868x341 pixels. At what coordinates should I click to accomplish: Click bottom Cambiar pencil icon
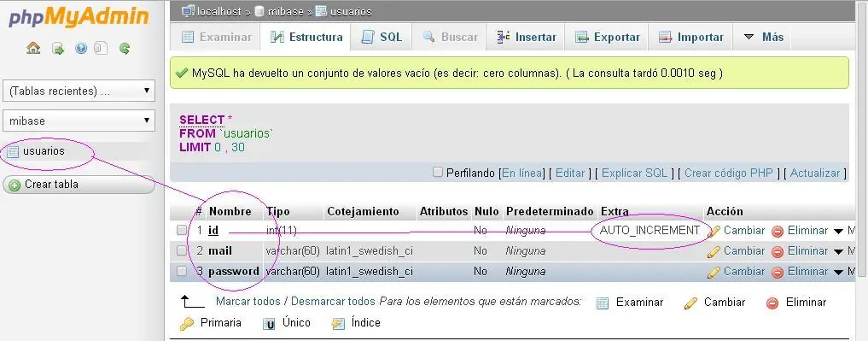pyautogui.click(x=690, y=303)
